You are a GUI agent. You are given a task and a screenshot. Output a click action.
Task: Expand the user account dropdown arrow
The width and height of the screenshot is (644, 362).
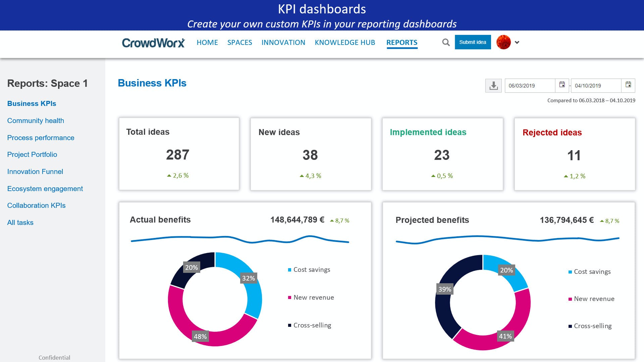pyautogui.click(x=517, y=43)
